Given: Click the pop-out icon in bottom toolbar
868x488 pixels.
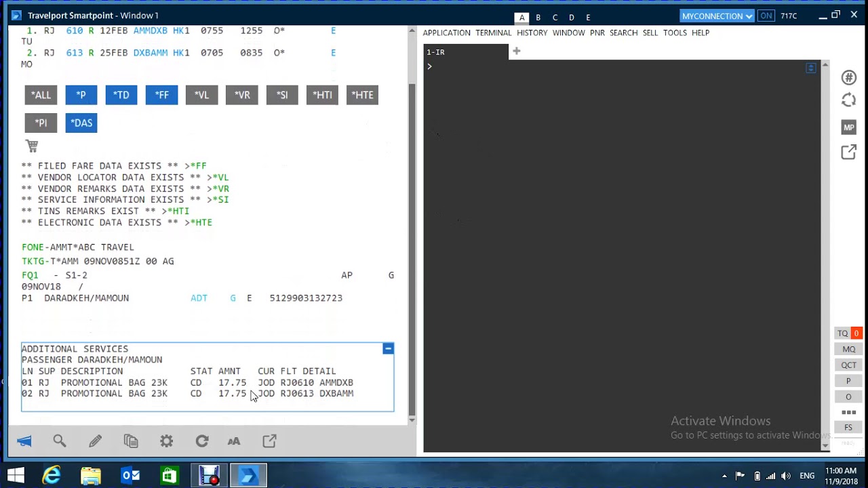Looking at the screenshot, I should click(x=269, y=441).
